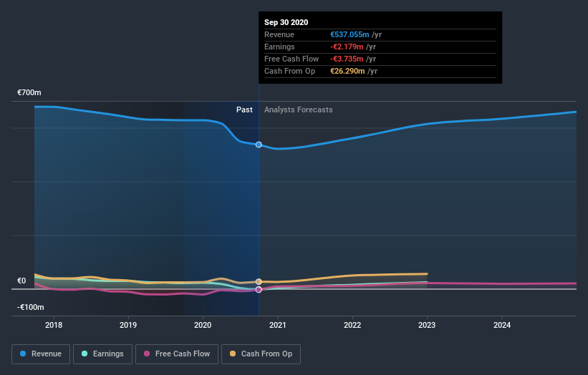Click the €0 y-axis label
Viewport: 588px width, 375px height.
(x=21, y=281)
